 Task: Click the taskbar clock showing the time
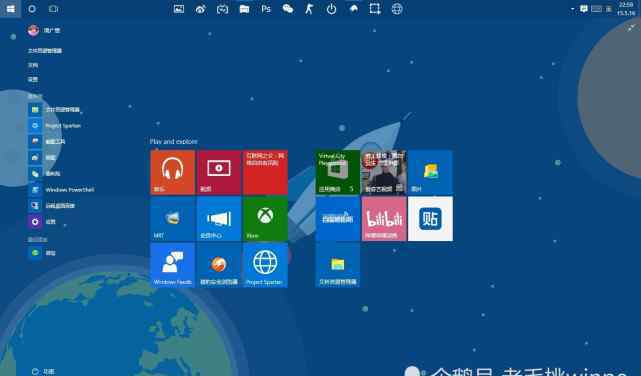pyautogui.click(x=626, y=9)
